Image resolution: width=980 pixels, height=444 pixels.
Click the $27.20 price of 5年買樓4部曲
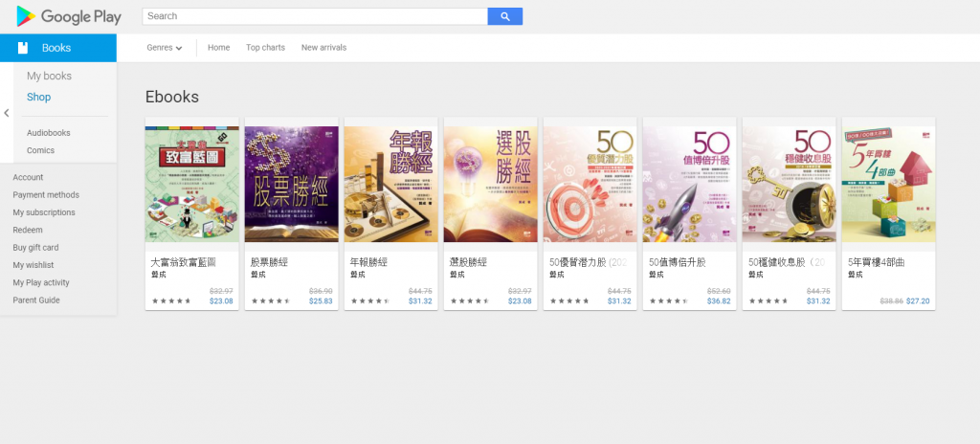click(918, 300)
